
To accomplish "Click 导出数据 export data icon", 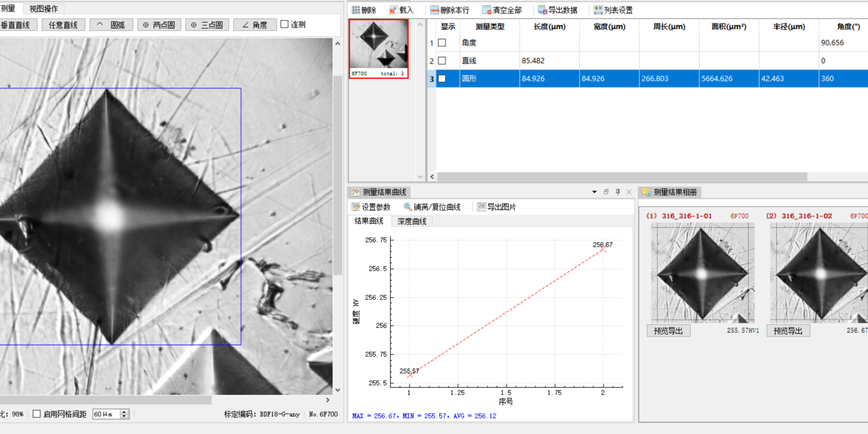I will [x=542, y=10].
